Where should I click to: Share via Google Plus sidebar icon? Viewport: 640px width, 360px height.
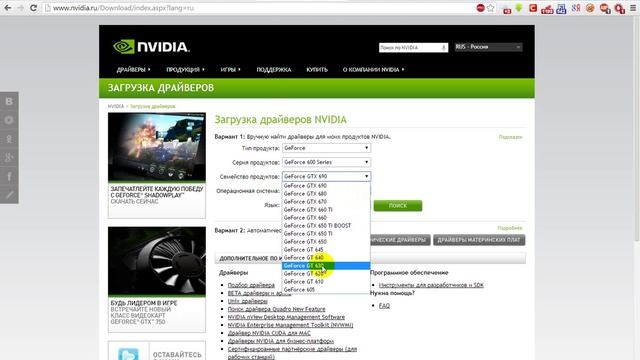tap(9, 158)
